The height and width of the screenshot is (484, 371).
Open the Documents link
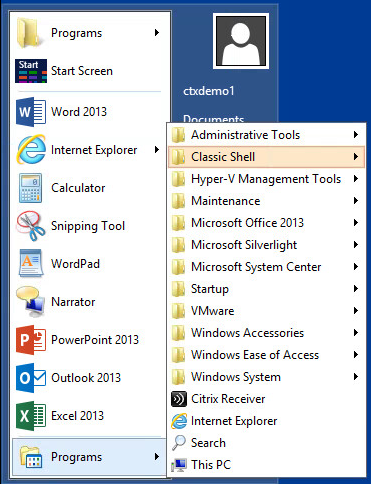pyautogui.click(x=213, y=118)
